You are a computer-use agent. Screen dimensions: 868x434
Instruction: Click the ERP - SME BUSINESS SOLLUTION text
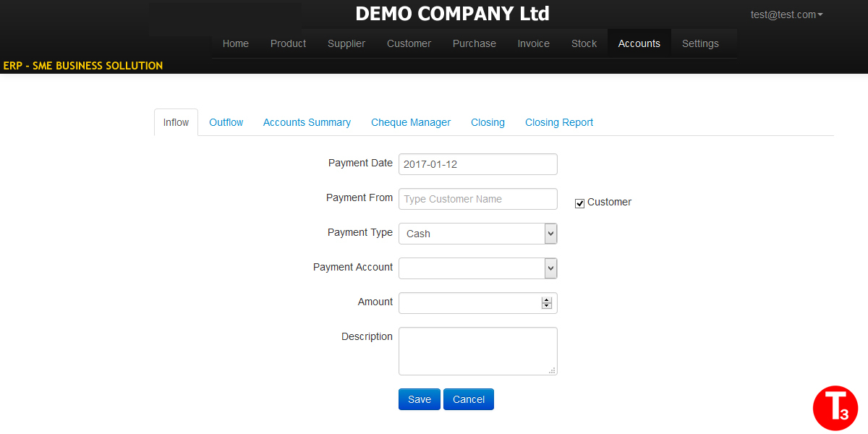pyautogui.click(x=83, y=66)
